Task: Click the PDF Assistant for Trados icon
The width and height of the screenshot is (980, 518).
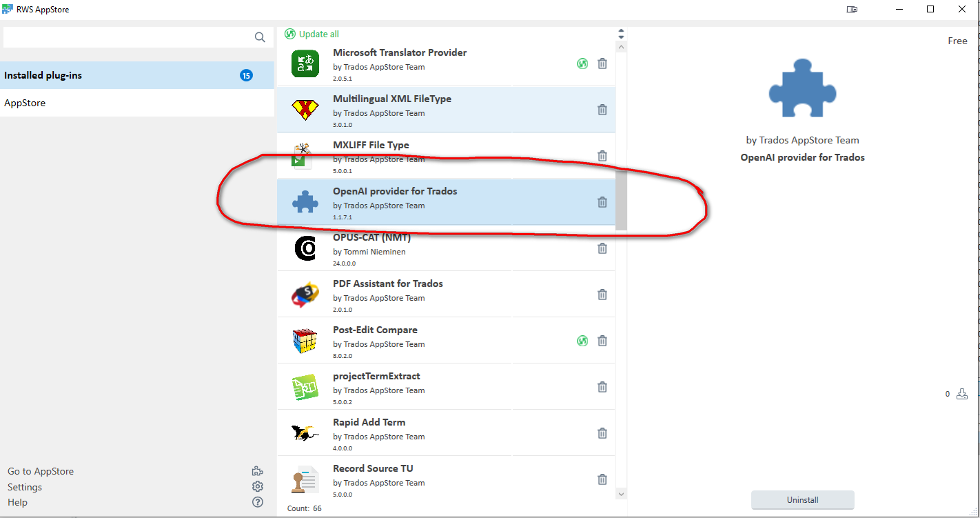Action: (305, 295)
